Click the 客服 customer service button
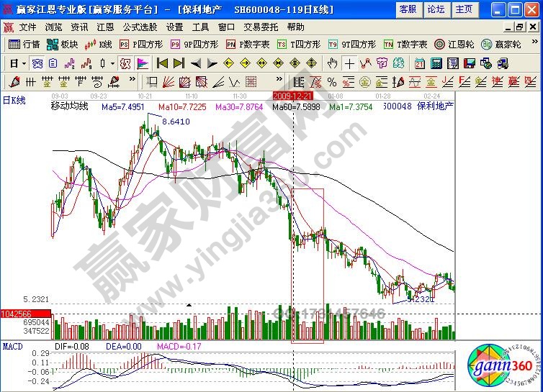The width and height of the screenshot is (543, 392). tap(408, 9)
